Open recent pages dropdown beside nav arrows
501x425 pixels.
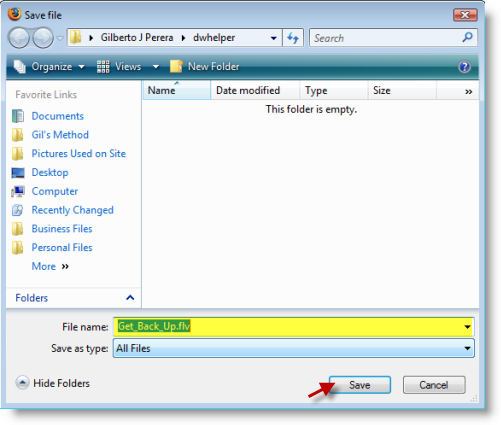point(60,38)
